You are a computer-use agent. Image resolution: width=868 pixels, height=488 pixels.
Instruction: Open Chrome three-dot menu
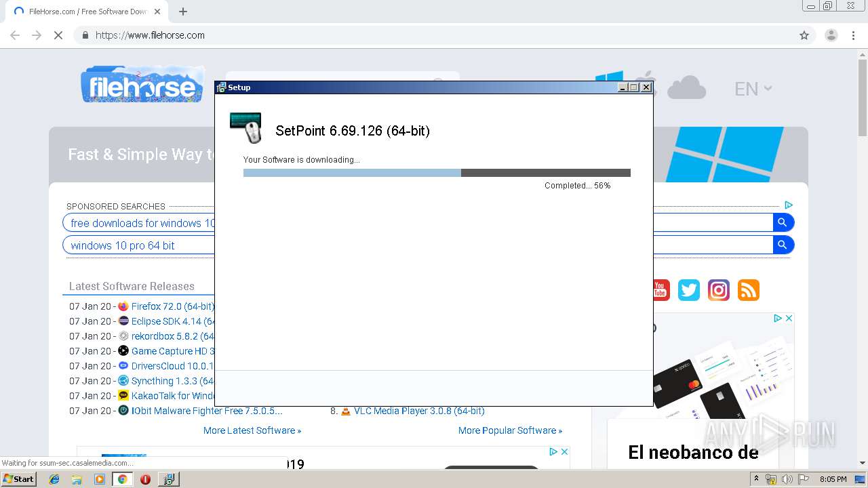854,35
